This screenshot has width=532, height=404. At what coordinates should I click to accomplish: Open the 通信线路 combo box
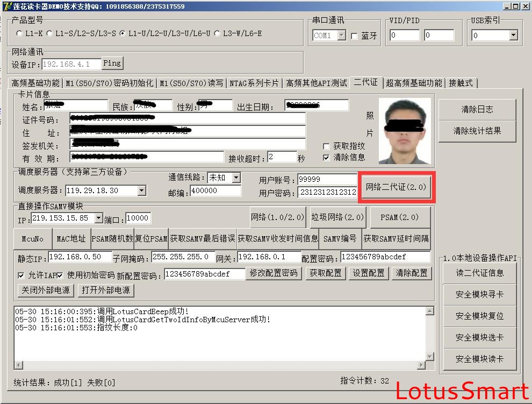pos(236,178)
